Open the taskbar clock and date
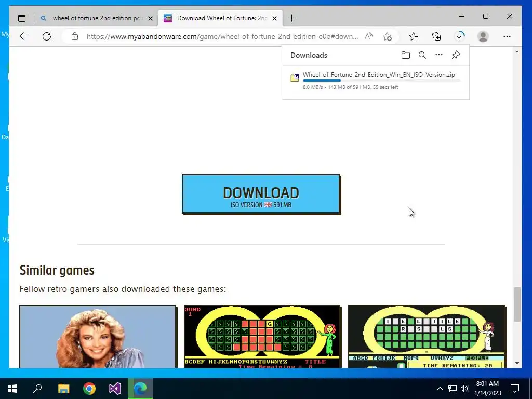The height and width of the screenshot is (399, 532). coord(487,389)
